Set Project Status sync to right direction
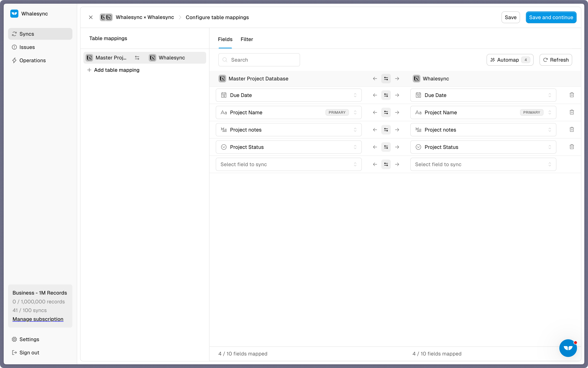This screenshot has height=368, width=588. (x=397, y=147)
